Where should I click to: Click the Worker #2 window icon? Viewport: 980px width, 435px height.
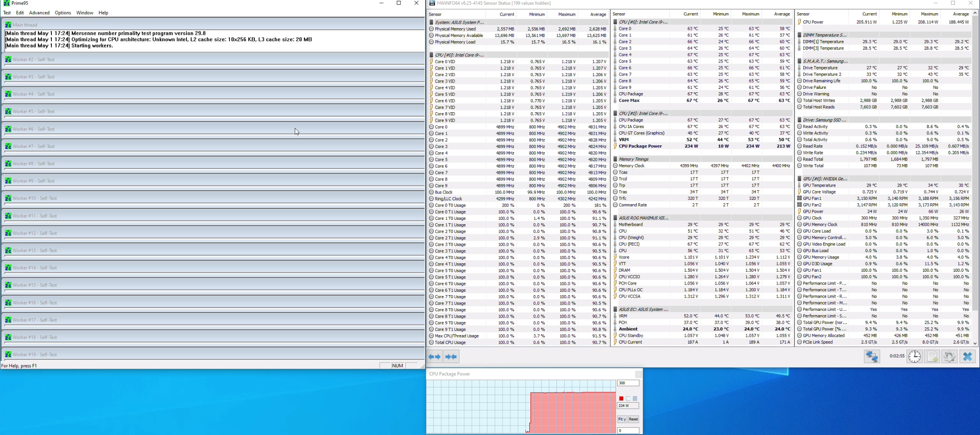(8, 60)
